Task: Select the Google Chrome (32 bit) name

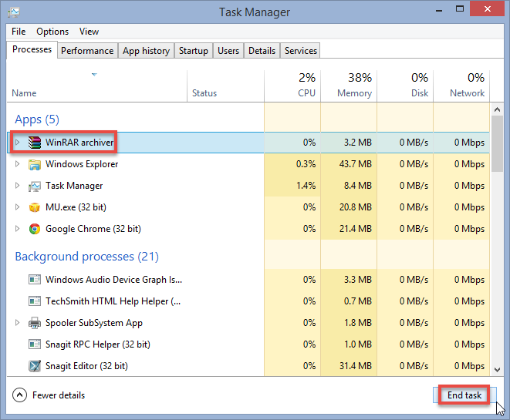Action: point(93,229)
